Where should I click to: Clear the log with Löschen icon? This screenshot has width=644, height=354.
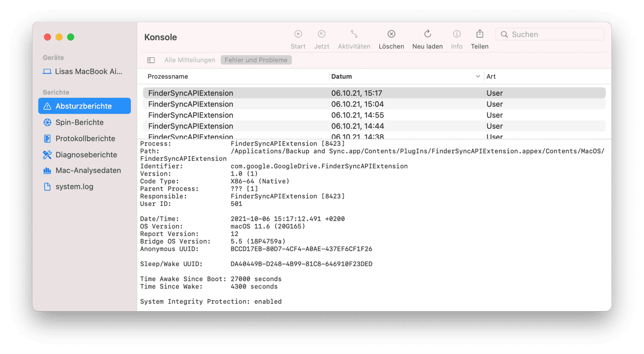(x=391, y=34)
